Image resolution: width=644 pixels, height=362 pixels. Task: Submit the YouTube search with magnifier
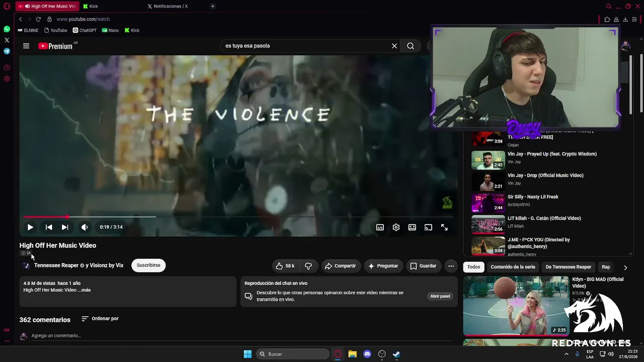tap(411, 46)
